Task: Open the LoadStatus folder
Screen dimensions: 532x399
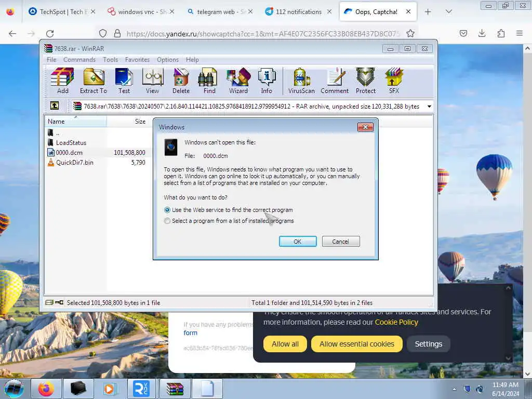Action: pyautogui.click(x=67, y=143)
